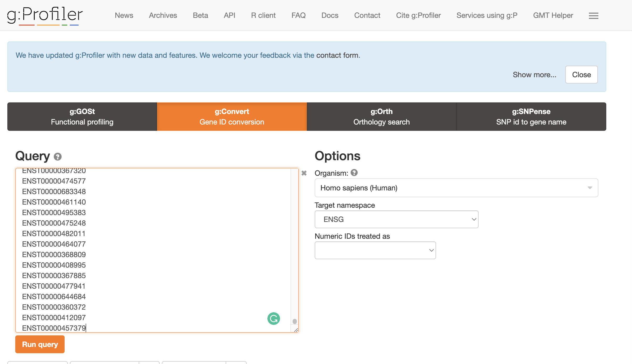Open the g:SNPense SNP id tab
Viewport: 632px width, 364px height.
[531, 117]
